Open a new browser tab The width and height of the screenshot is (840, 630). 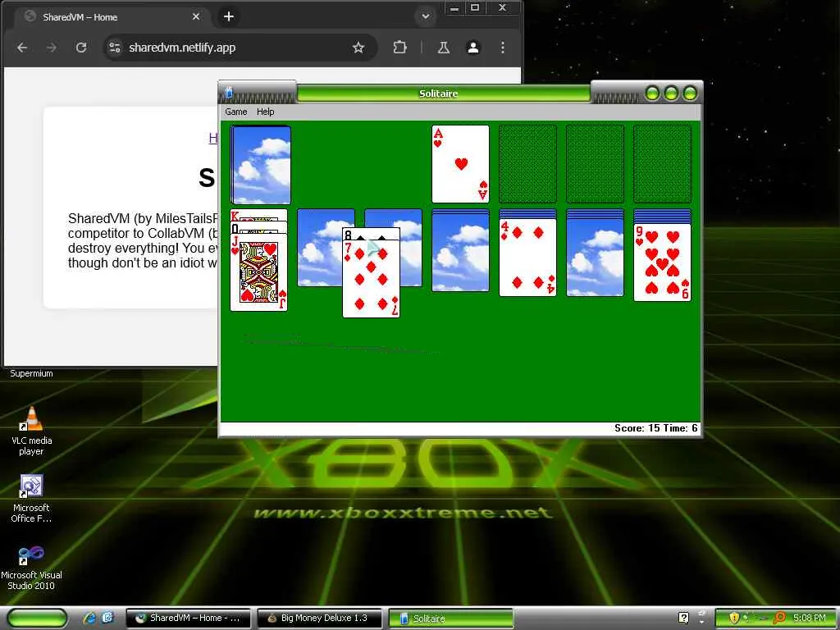pos(229,16)
